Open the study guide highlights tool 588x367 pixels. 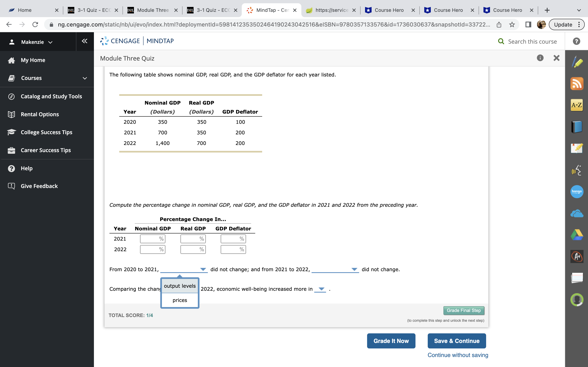577,148
